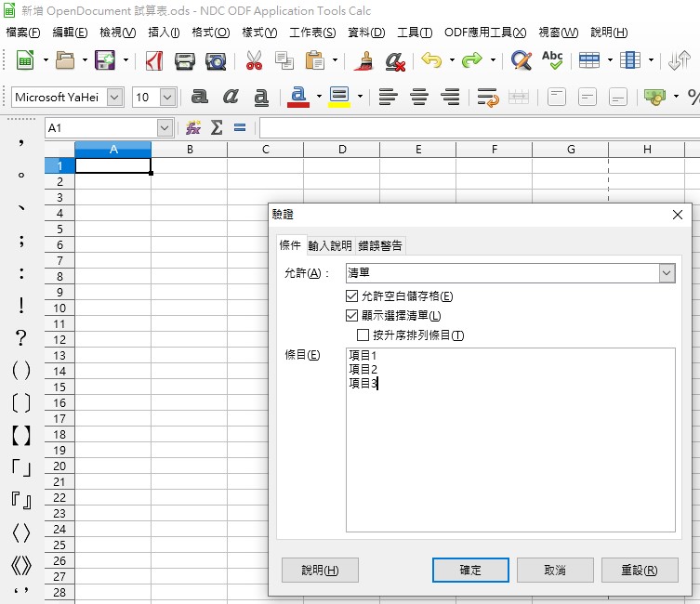Viewport: 700px width, 604px height.
Task: Click the equals Function icon
Action: tap(240, 128)
